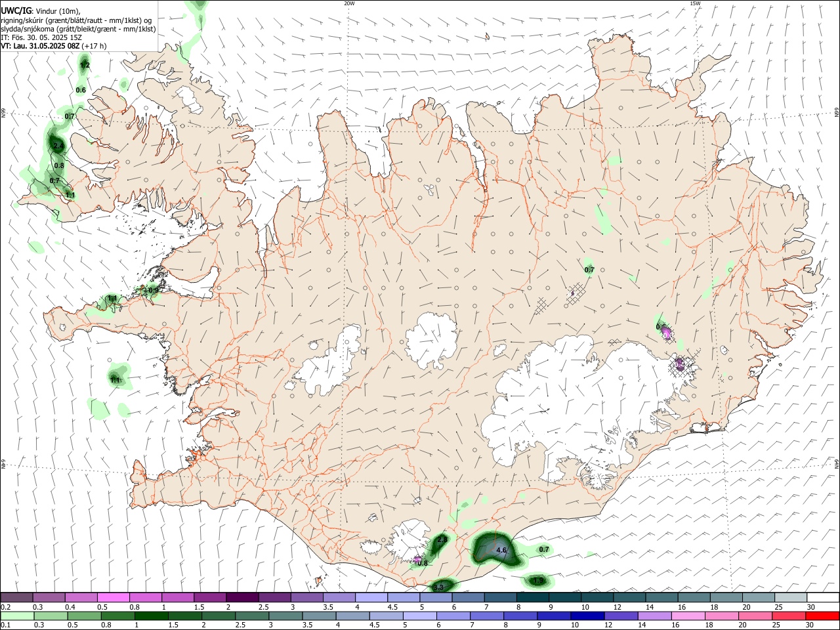Click the 4.6 precipitation value on south coast

(x=502, y=550)
